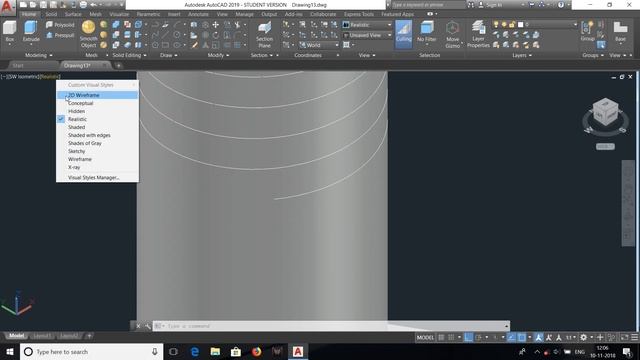This screenshot has height=360, width=640.
Task: Select the Box solid tool
Action: tap(9, 31)
